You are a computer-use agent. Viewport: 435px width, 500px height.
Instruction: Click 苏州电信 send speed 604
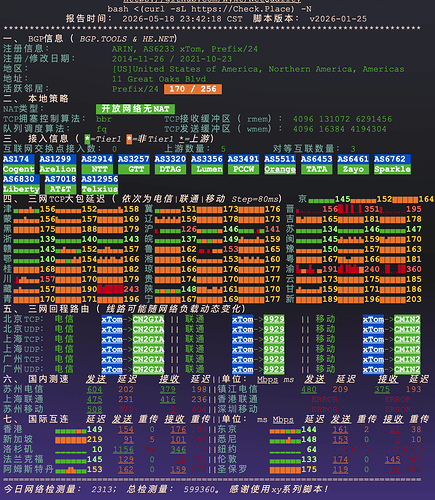pos(95,389)
